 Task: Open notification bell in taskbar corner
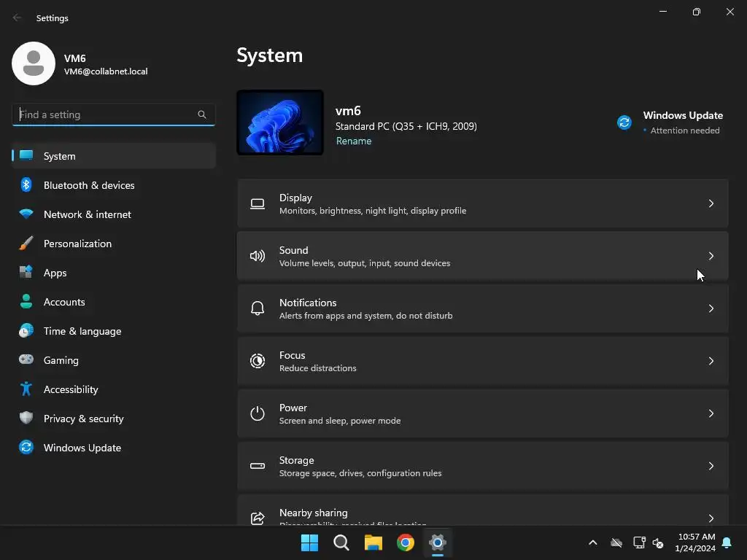[x=727, y=542]
